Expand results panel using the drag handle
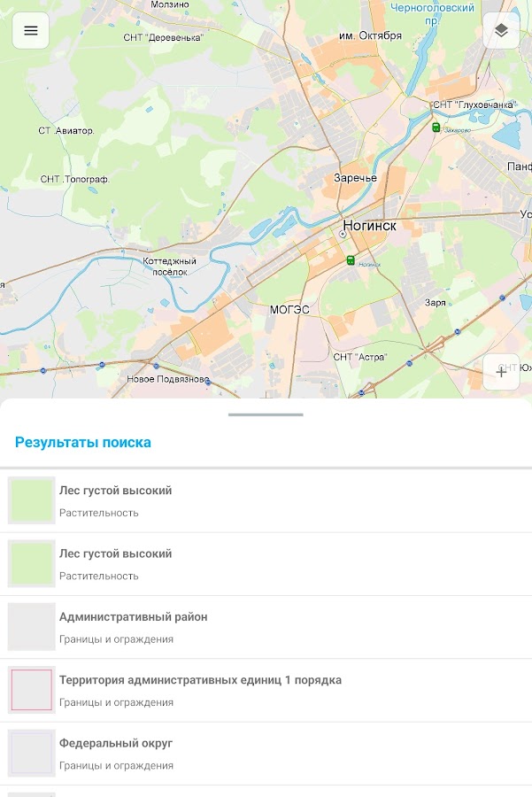This screenshot has width=532, height=797. tap(266, 414)
